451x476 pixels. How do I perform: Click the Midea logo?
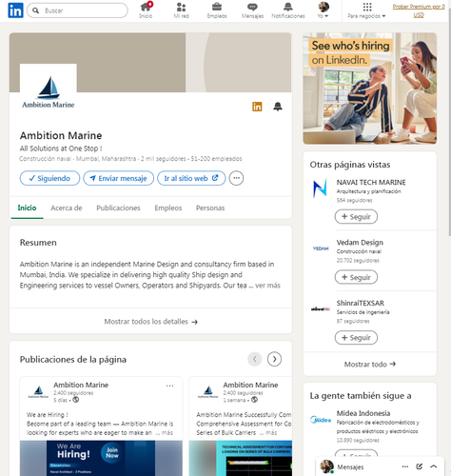[x=321, y=420]
